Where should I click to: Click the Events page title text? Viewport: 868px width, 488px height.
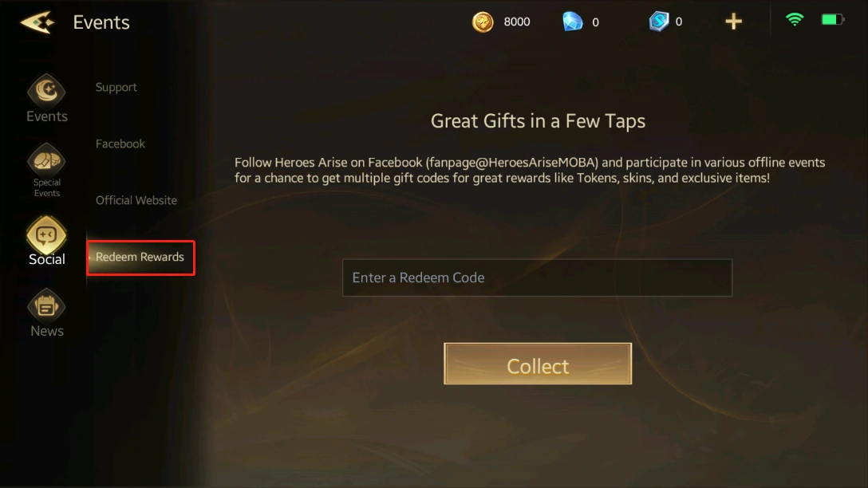pyautogui.click(x=101, y=22)
